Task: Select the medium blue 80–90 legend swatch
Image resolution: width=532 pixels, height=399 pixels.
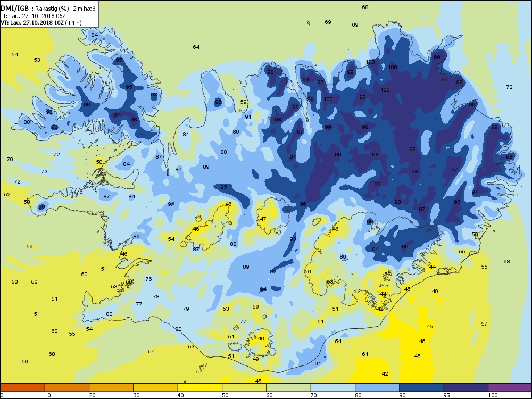Action: click(x=377, y=387)
